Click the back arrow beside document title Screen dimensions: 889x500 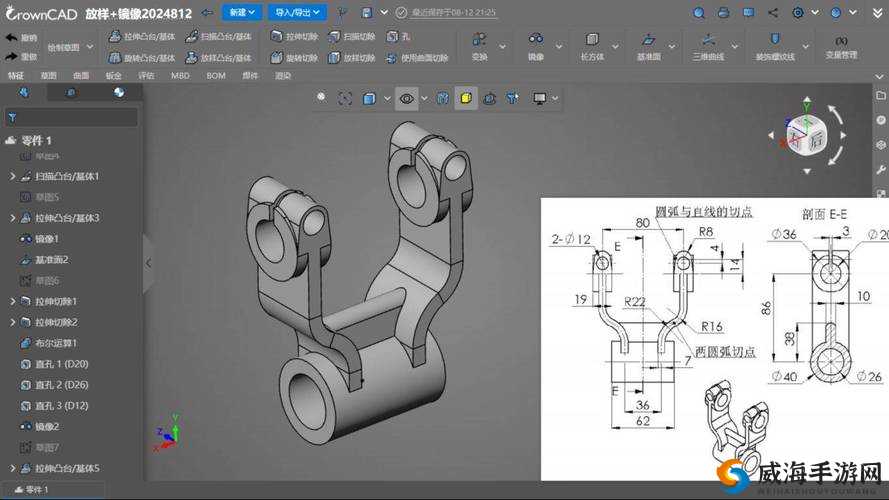pyautogui.click(x=208, y=12)
